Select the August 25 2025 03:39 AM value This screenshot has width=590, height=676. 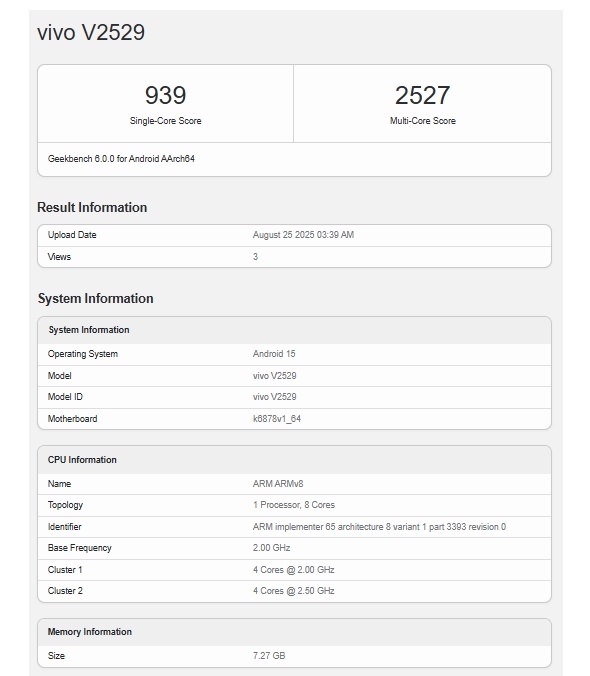pos(303,235)
